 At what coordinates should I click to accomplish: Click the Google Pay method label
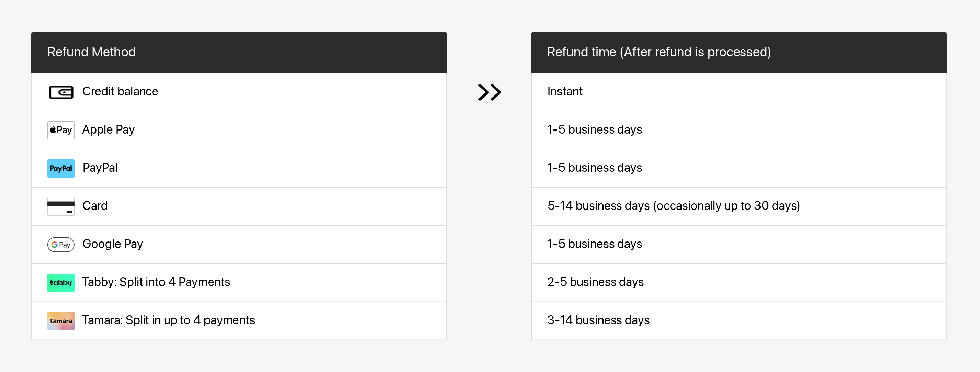[113, 244]
